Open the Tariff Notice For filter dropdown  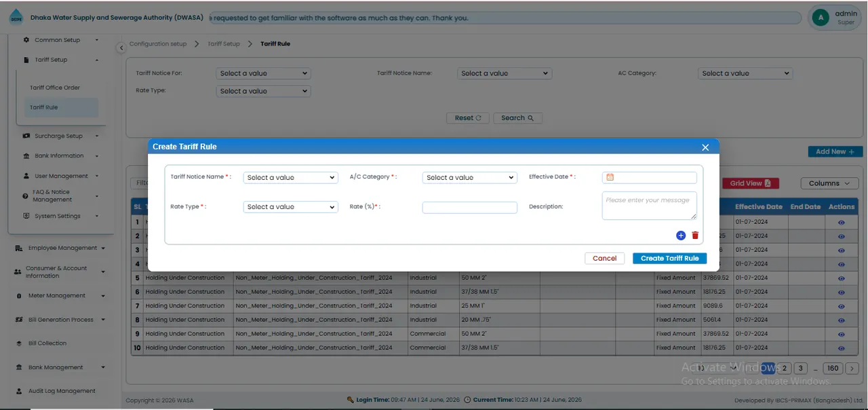(x=263, y=73)
